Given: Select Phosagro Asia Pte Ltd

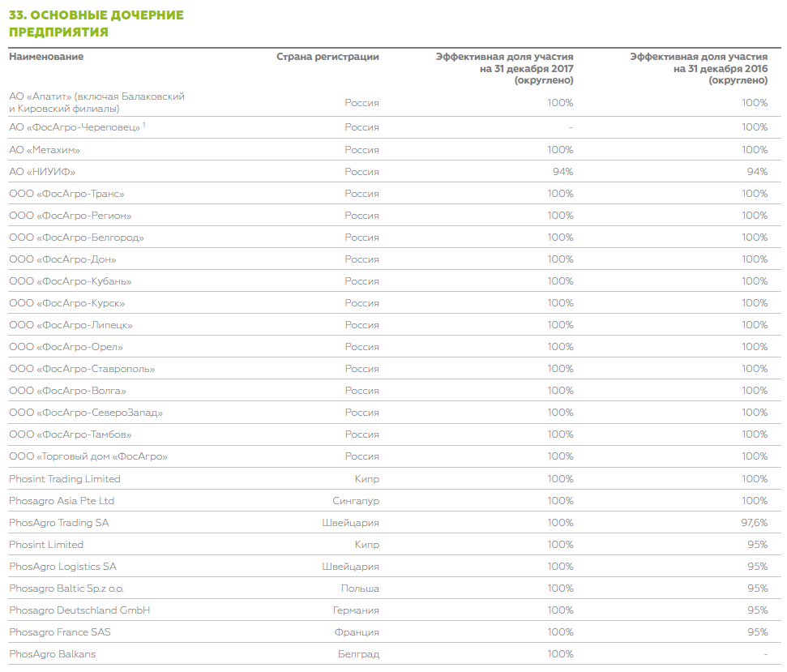Looking at the screenshot, I should (x=62, y=501).
